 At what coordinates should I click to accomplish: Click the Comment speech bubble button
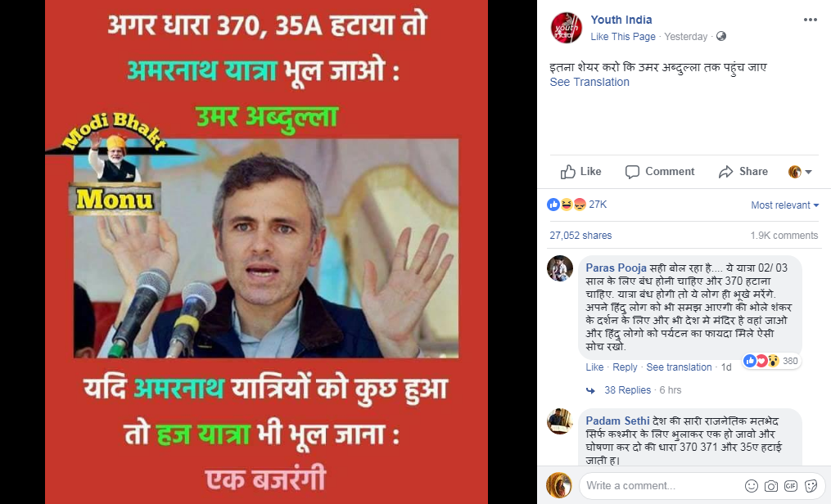pyautogui.click(x=660, y=172)
